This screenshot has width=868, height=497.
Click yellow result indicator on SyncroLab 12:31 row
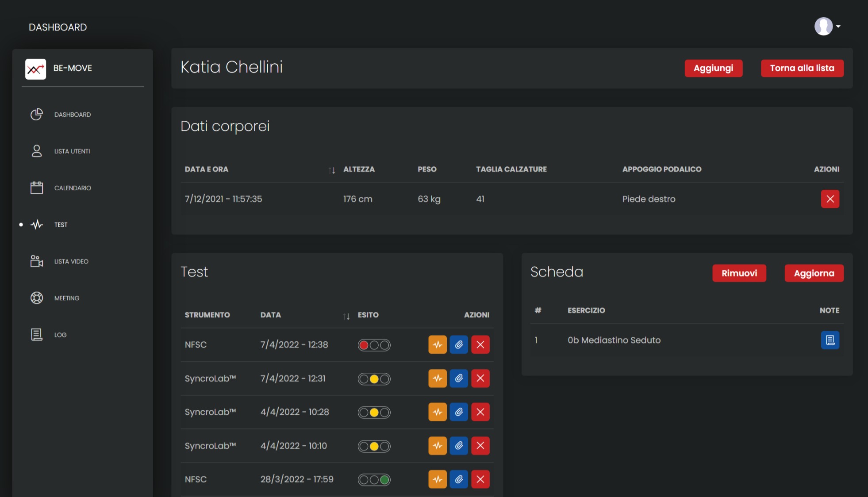tap(374, 379)
